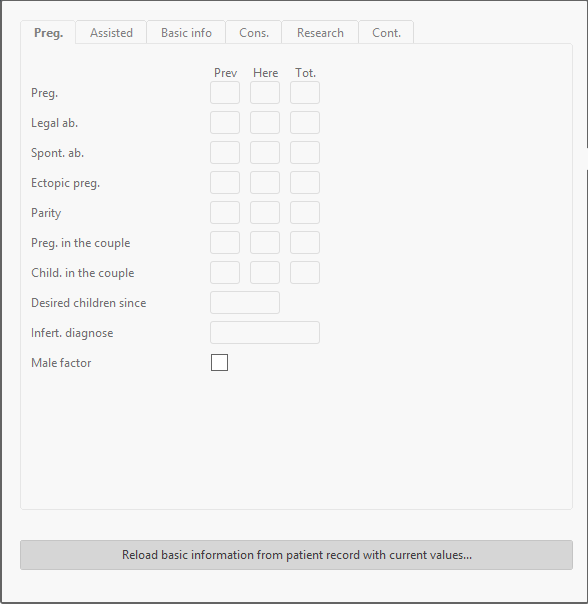
Task: Select the Preg. row Tot. field
Action: (x=305, y=92)
